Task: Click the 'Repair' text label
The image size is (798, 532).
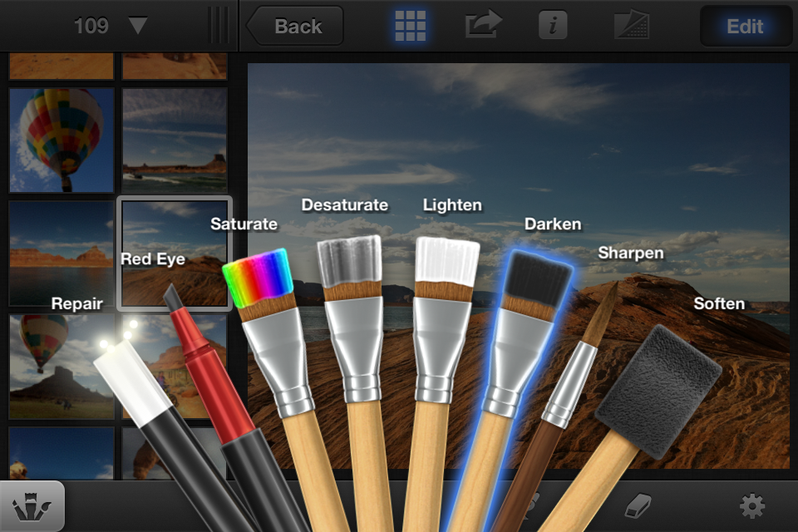Action: coord(76,303)
